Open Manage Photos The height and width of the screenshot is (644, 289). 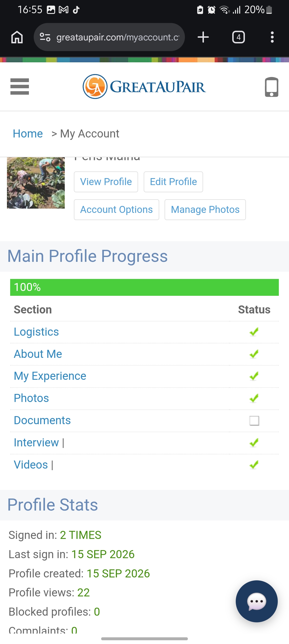(x=205, y=210)
